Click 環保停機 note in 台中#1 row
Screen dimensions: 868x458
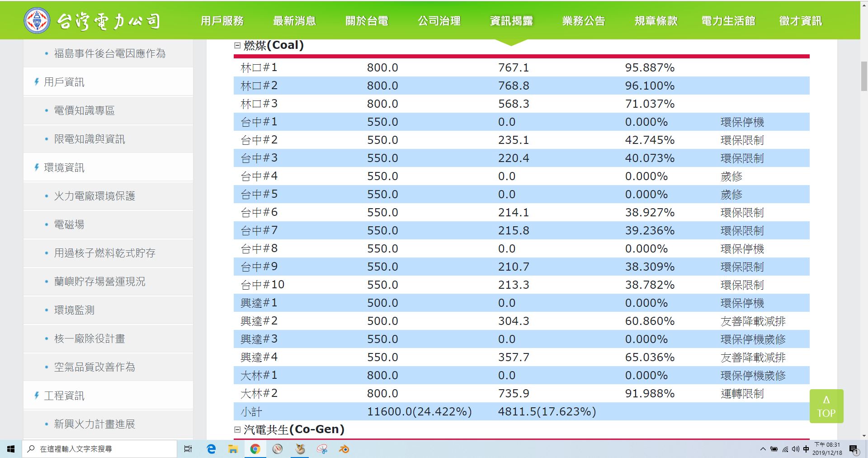point(742,122)
